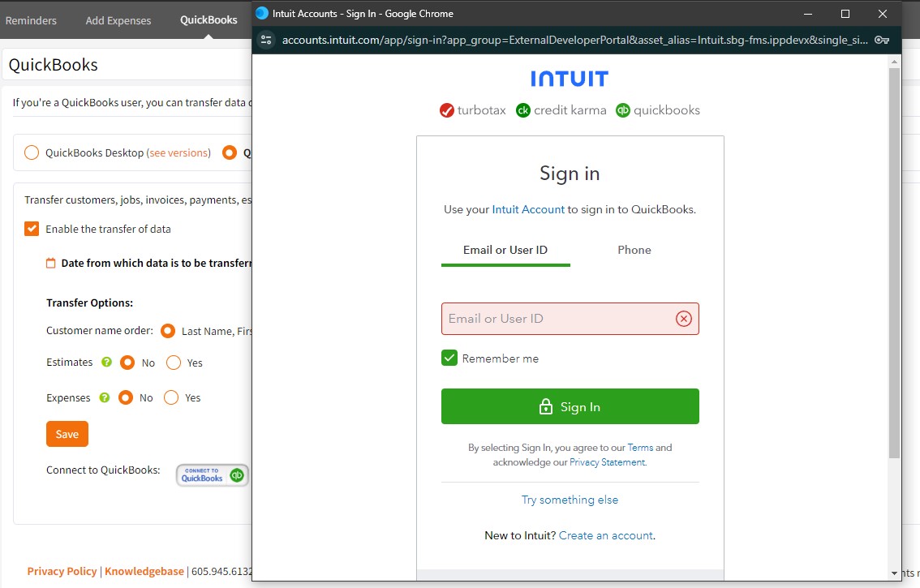Screen dimensions: 920x588
Task: Select No for Estimates
Action: click(x=127, y=363)
